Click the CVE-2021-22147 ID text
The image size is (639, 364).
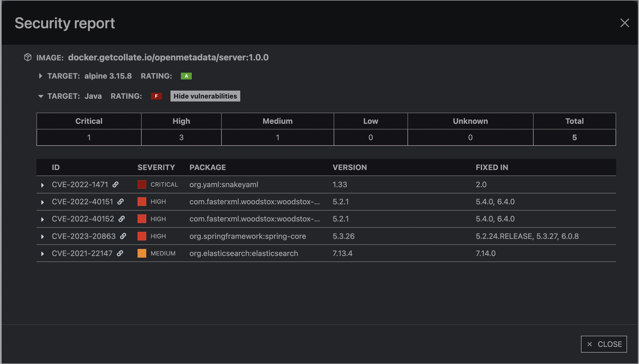coord(82,253)
